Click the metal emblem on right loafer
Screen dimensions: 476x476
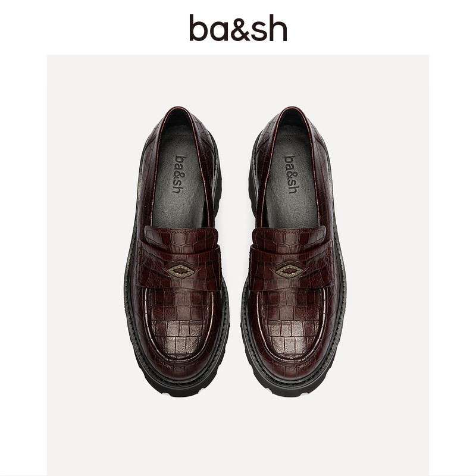coord(290,271)
